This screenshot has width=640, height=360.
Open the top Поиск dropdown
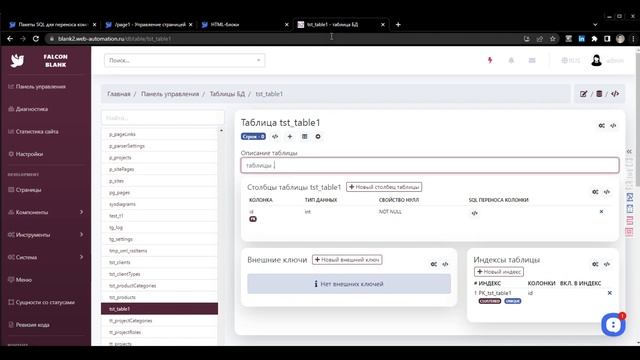coord(184,60)
